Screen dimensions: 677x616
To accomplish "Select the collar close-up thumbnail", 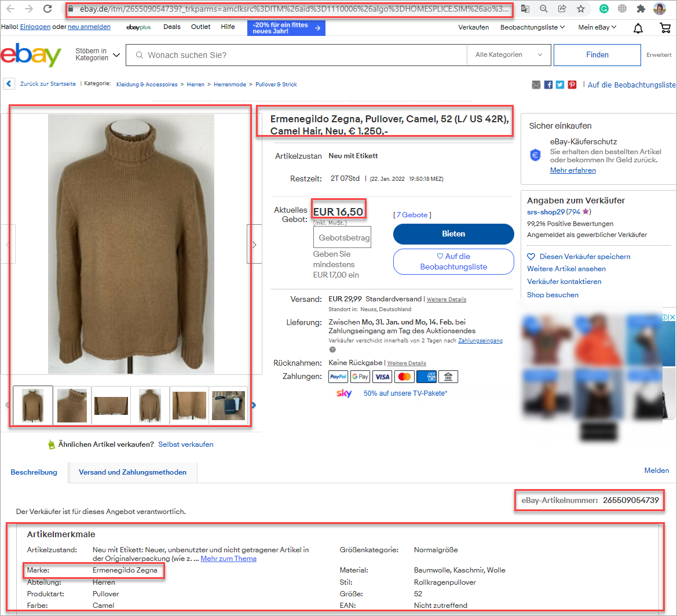I will coord(72,406).
